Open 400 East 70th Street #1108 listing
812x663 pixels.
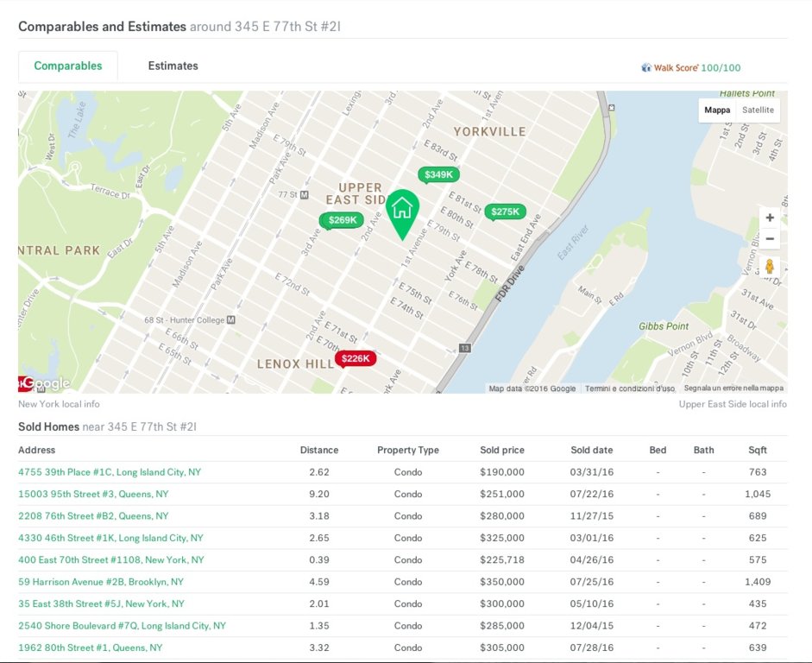(111, 560)
